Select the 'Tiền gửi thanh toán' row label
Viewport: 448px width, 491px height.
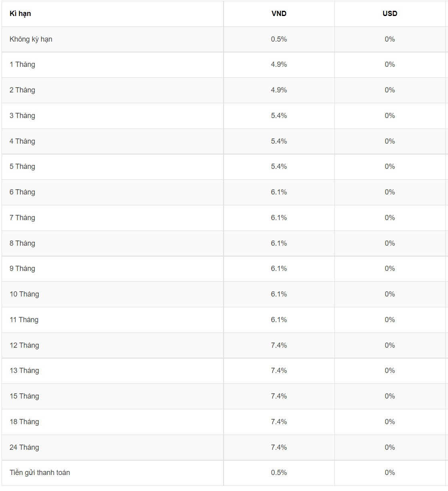click(x=40, y=473)
